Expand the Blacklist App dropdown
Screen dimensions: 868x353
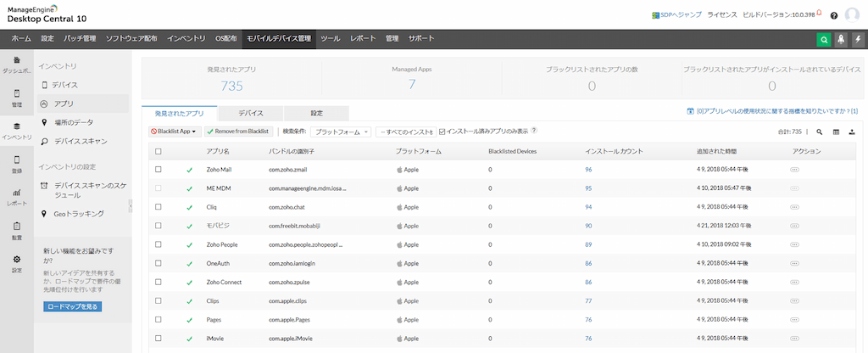click(175, 132)
